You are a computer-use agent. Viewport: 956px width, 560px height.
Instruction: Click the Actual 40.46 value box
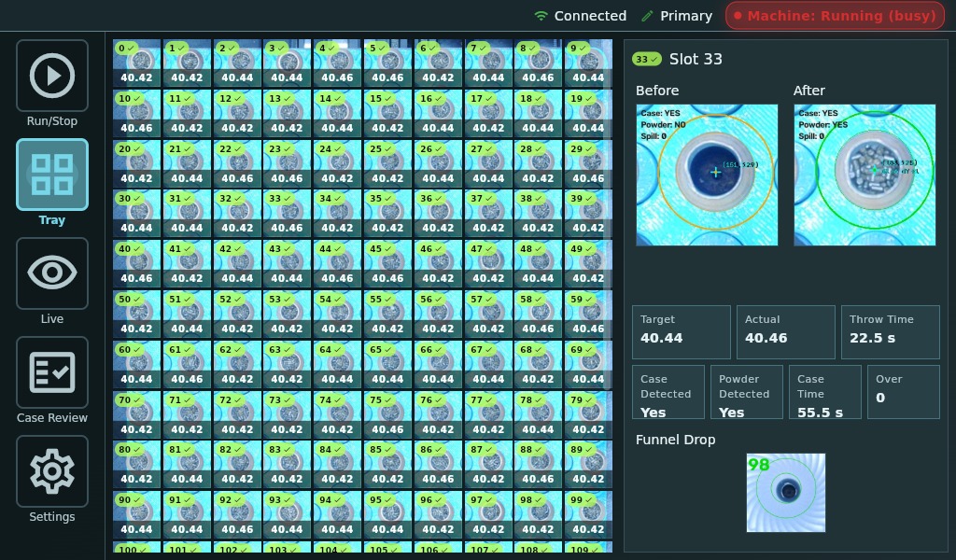pos(786,332)
